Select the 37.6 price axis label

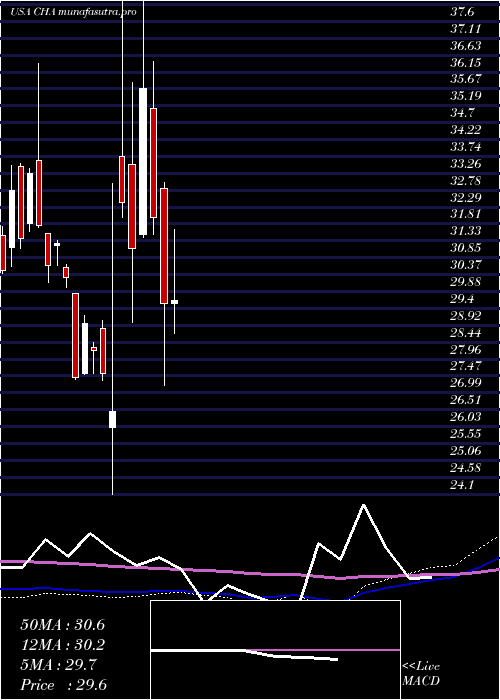click(x=462, y=12)
